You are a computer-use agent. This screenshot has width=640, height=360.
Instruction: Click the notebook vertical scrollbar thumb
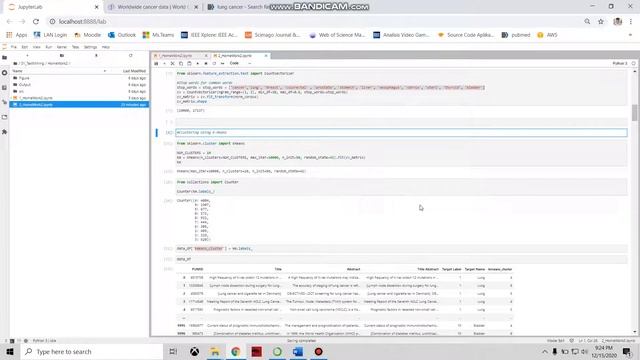pos(634,113)
